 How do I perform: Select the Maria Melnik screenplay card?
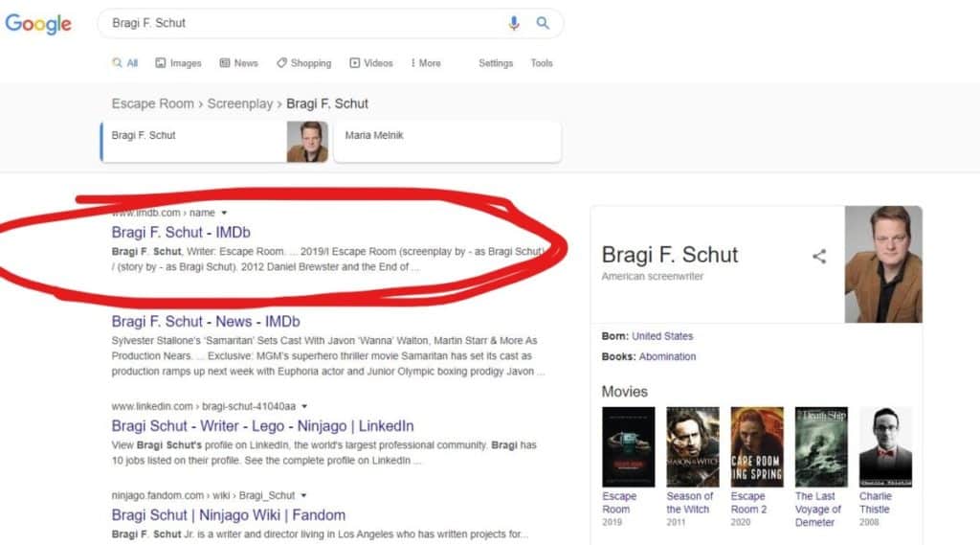[447, 142]
